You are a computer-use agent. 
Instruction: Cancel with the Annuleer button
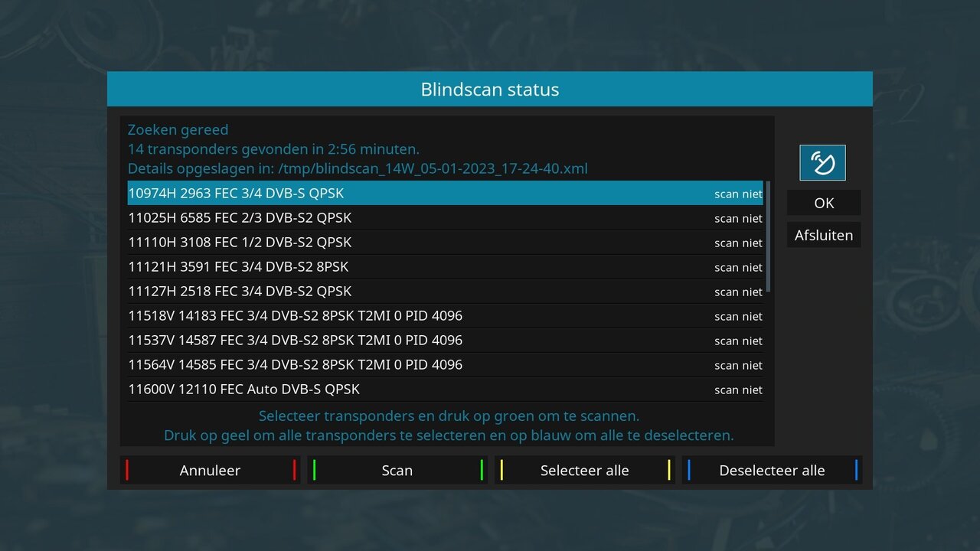tap(210, 470)
